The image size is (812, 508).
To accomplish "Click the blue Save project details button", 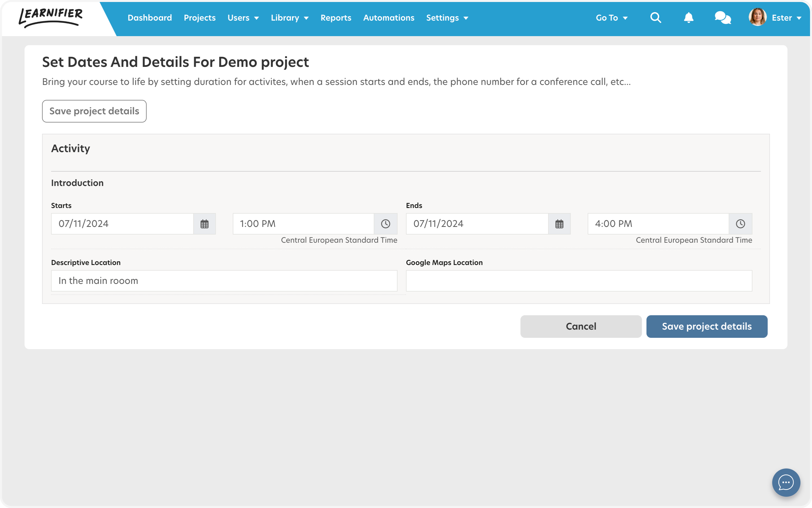I will pyautogui.click(x=707, y=326).
